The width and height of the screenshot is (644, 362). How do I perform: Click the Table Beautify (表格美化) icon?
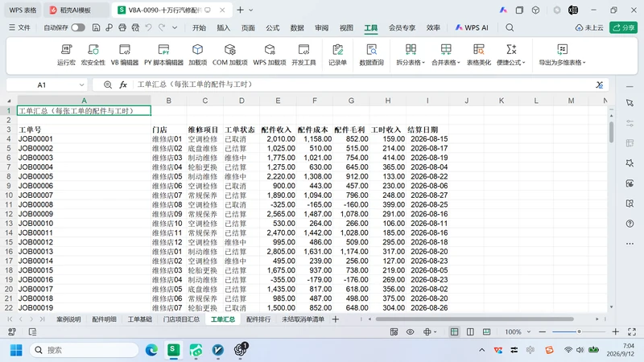point(478,55)
